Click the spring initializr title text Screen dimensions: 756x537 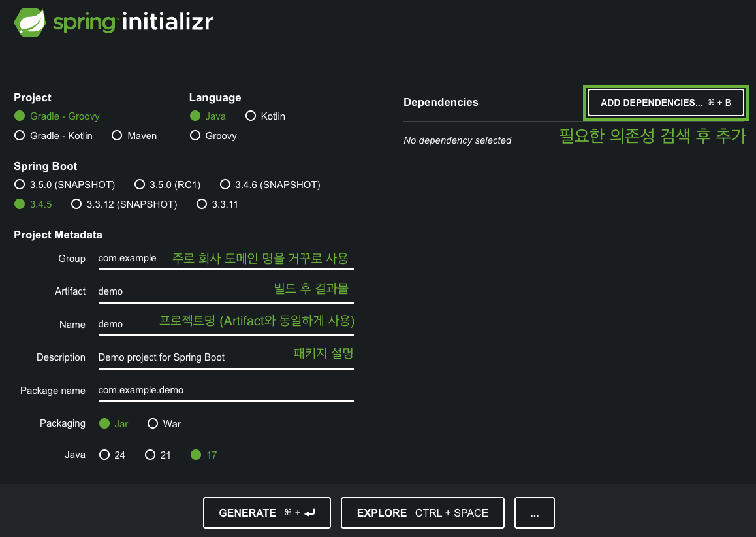click(133, 22)
